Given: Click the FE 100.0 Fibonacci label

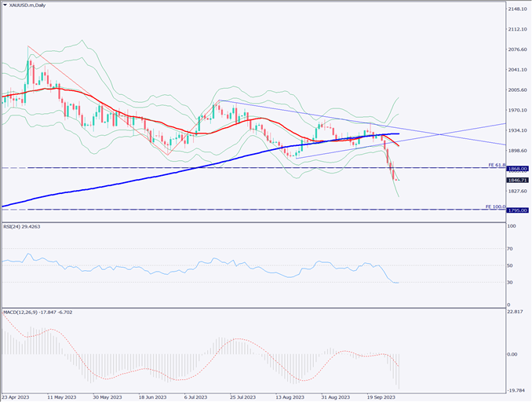Looking at the screenshot, I should [x=494, y=206].
